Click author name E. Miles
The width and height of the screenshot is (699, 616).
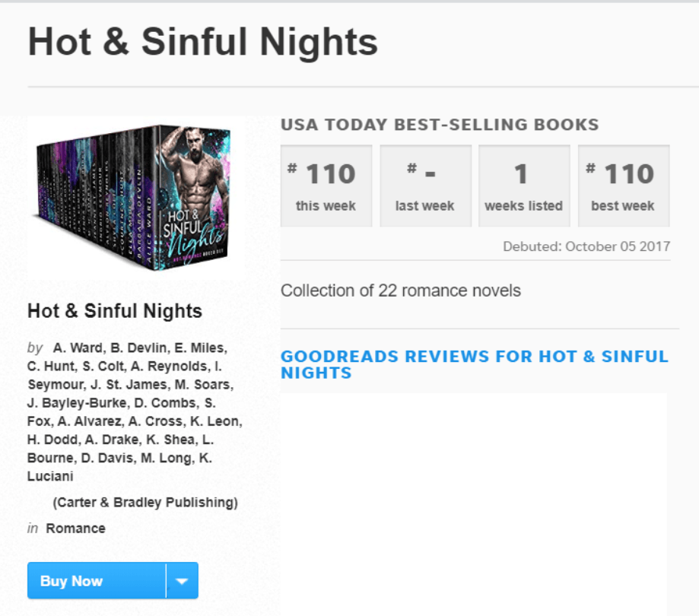point(198,348)
